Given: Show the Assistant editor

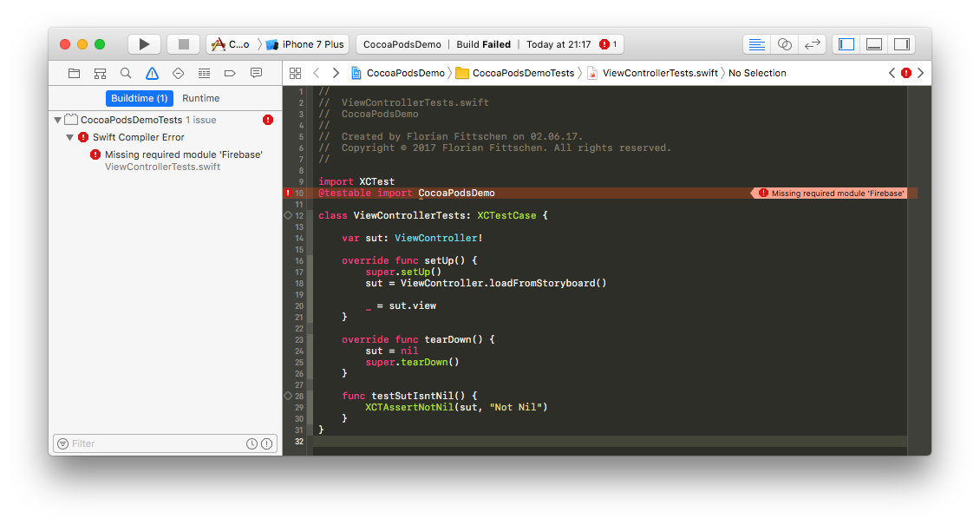Looking at the screenshot, I should coord(784,44).
